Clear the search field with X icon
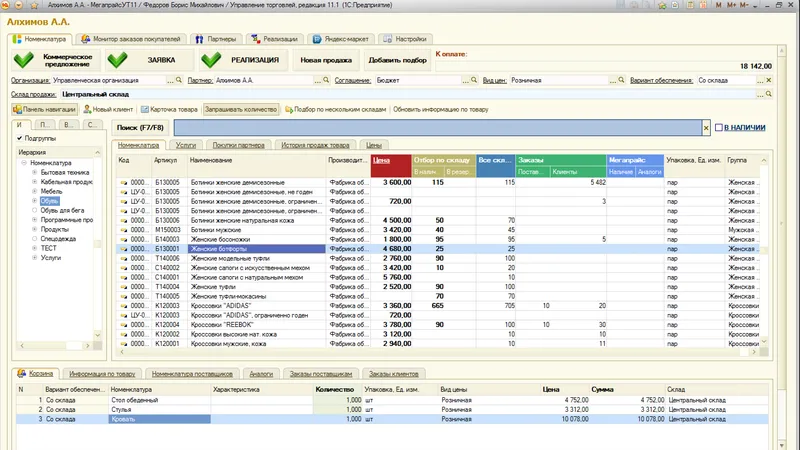 point(706,128)
